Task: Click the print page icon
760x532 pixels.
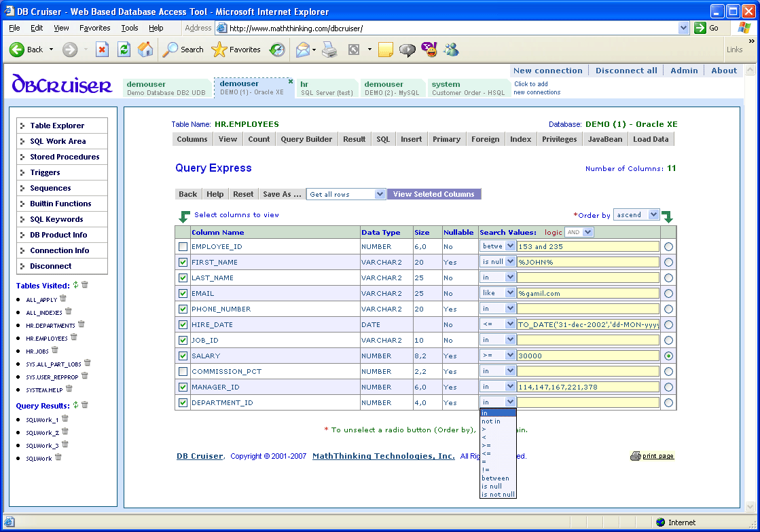Action: pyautogui.click(x=636, y=456)
